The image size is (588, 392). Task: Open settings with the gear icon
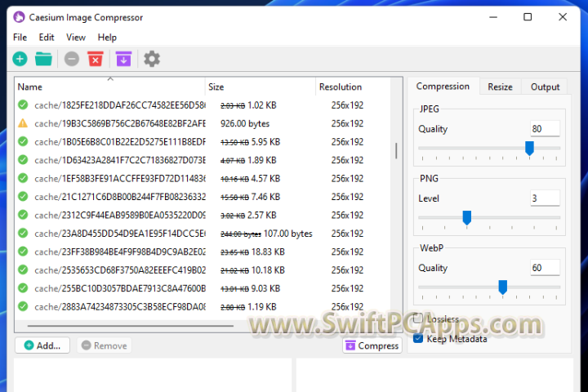click(x=152, y=59)
